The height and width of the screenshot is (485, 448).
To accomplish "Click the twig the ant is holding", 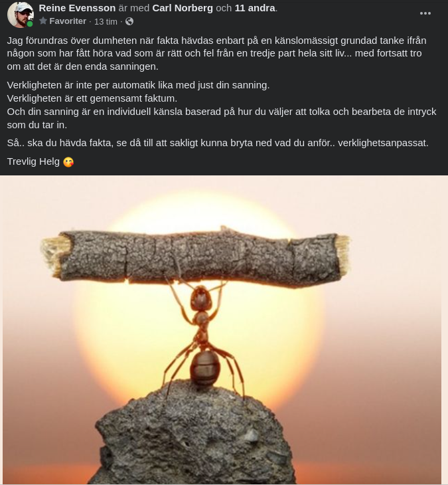I will [x=196, y=257].
